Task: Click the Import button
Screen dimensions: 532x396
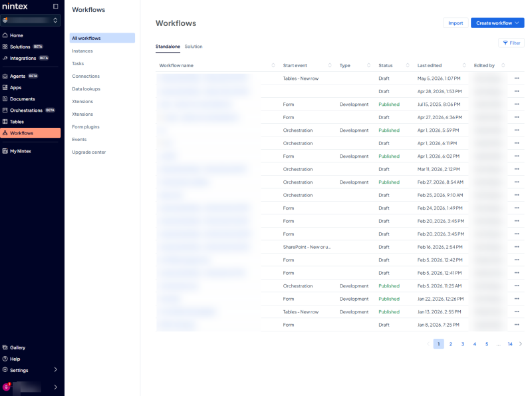Action: (456, 23)
